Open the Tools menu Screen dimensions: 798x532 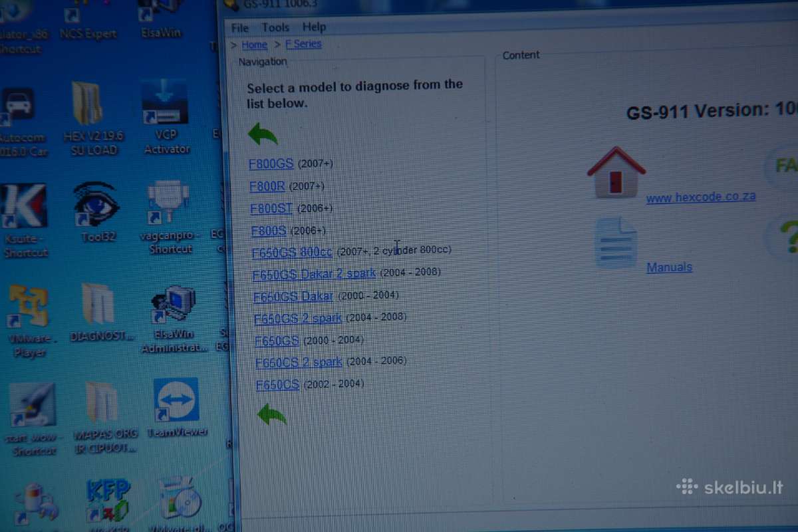(275, 27)
